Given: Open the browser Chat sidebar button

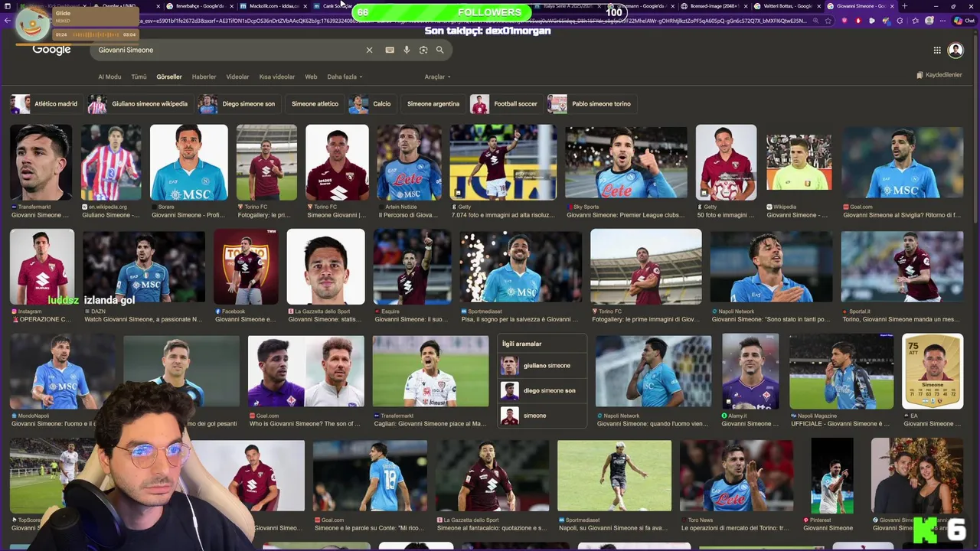Looking at the screenshot, I should pyautogui.click(x=963, y=21).
